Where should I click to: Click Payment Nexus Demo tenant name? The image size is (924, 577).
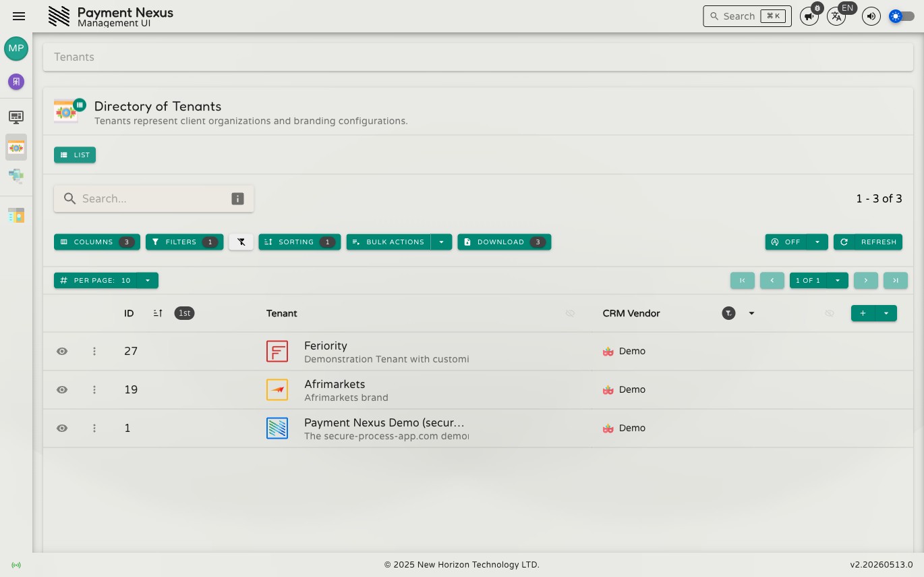tap(384, 422)
